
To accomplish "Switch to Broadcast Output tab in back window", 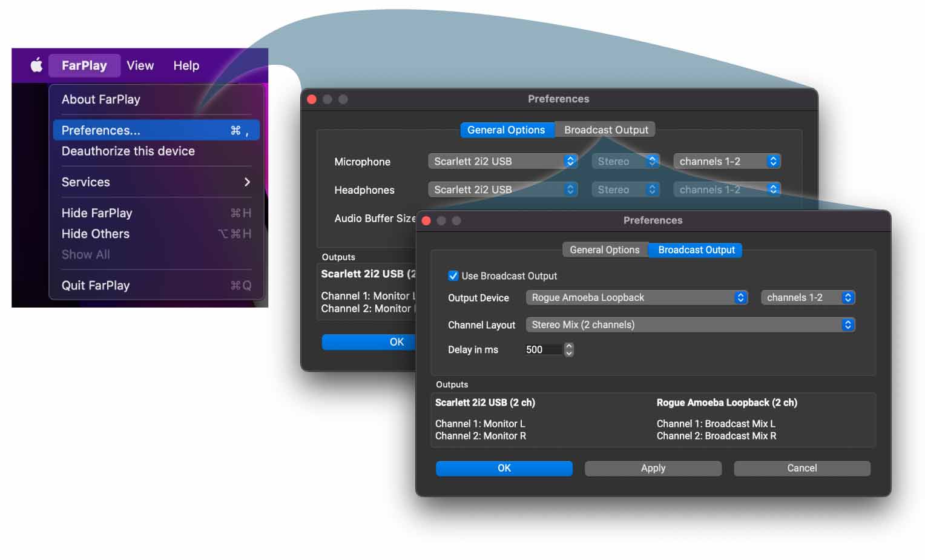I will [606, 130].
